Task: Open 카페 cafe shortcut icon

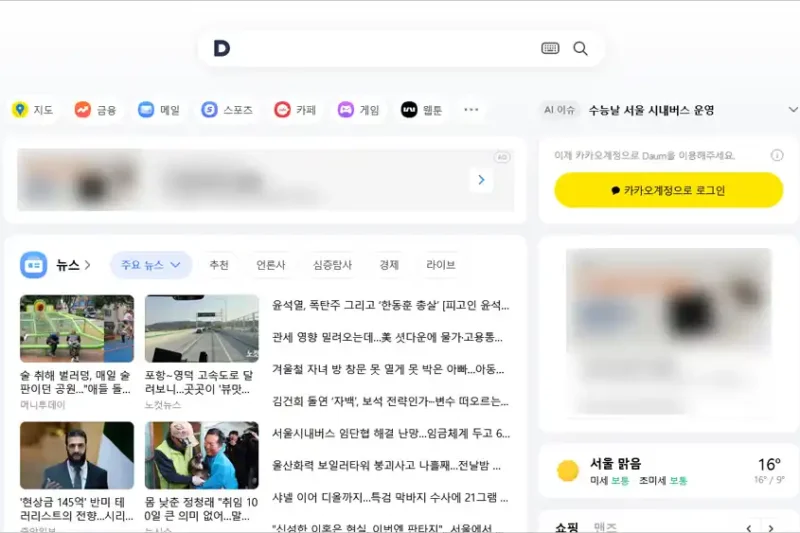Action: click(x=282, y=110)
